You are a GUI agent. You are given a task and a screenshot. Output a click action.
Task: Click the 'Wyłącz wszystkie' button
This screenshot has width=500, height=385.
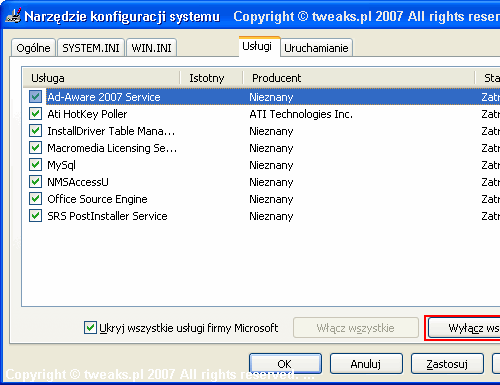click(464, 328)
